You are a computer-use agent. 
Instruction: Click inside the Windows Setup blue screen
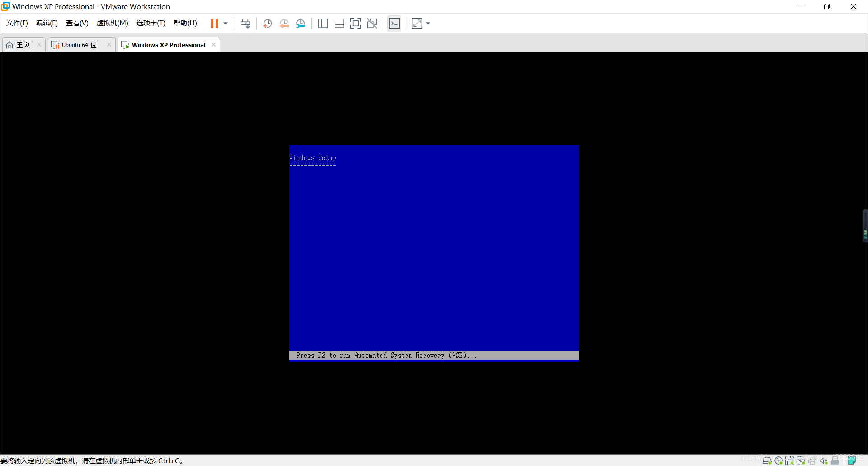click(434, 253)
